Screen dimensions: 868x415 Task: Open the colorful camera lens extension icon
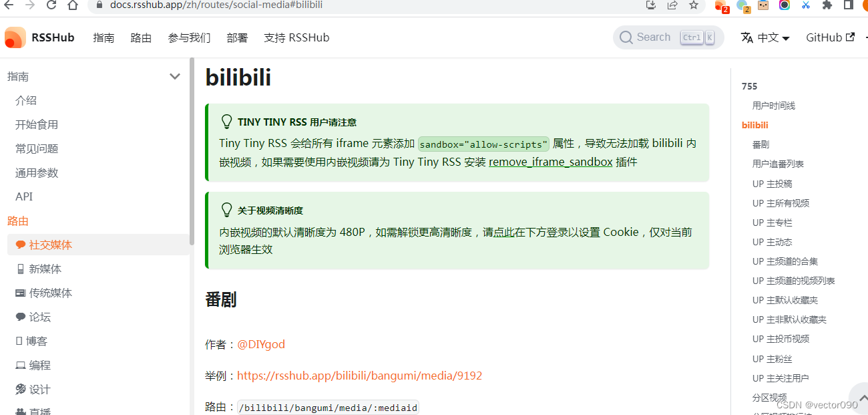coord(785,5)
